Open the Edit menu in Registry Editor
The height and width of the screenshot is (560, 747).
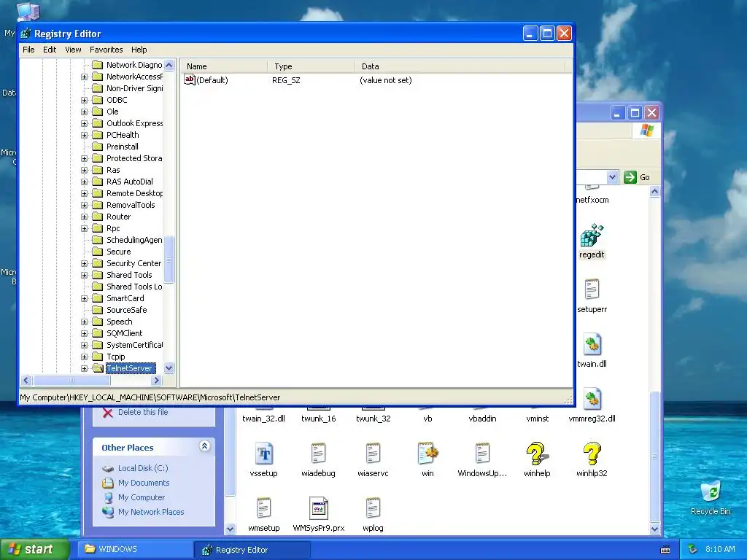tap(50, 50)
